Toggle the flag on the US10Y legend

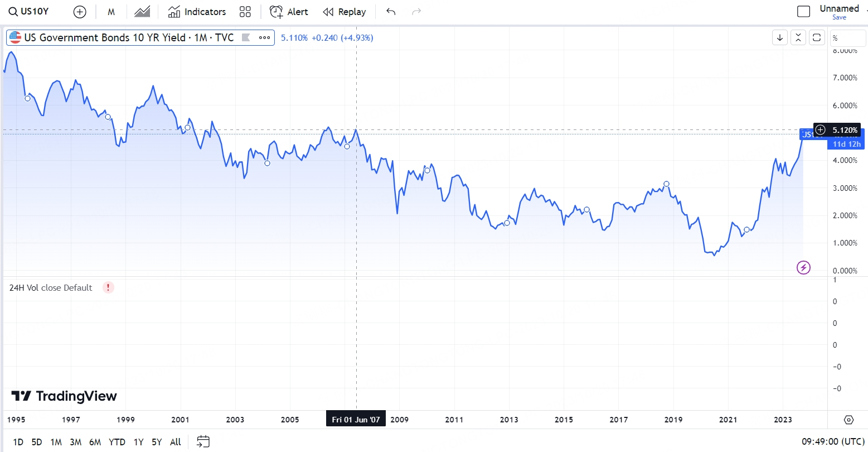pos(245,37)
